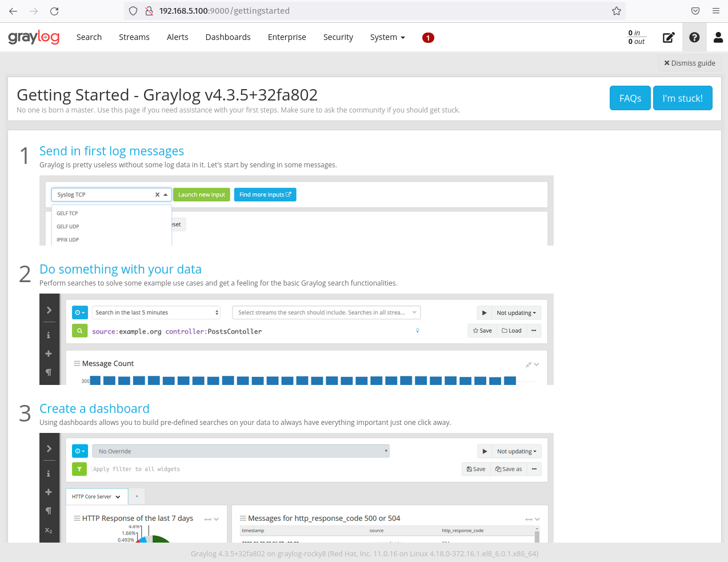Screen dimensions: 728x562
Task: Open the Search navigation item
Action: [x=89, y=37]
